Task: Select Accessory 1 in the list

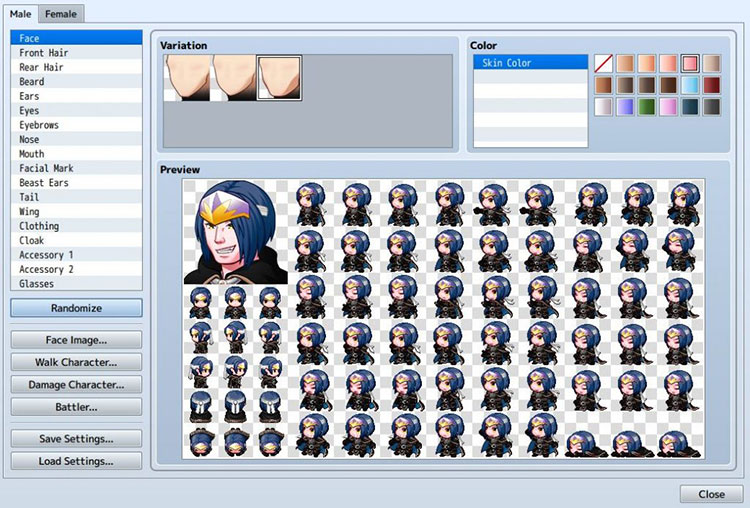Action: 77,254
